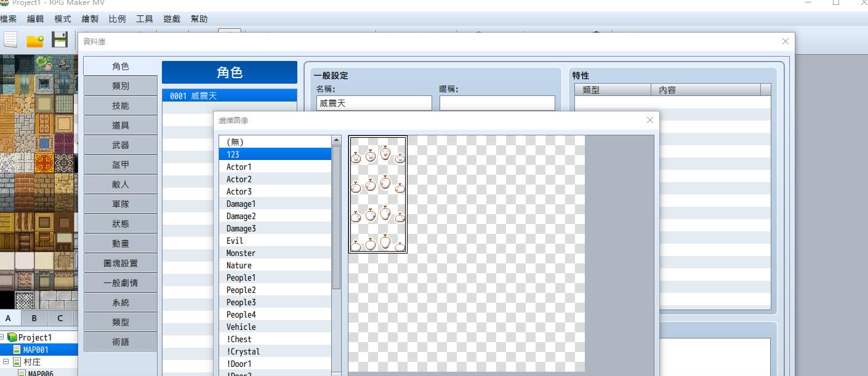Select the 類型 database tab

tap(121, 322)
